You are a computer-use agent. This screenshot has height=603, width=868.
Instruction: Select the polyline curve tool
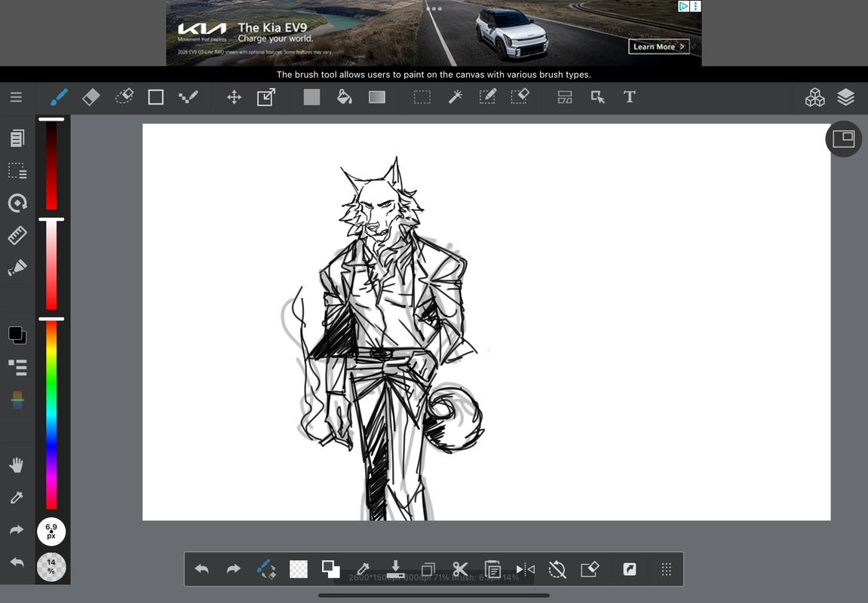coord(189,97)
